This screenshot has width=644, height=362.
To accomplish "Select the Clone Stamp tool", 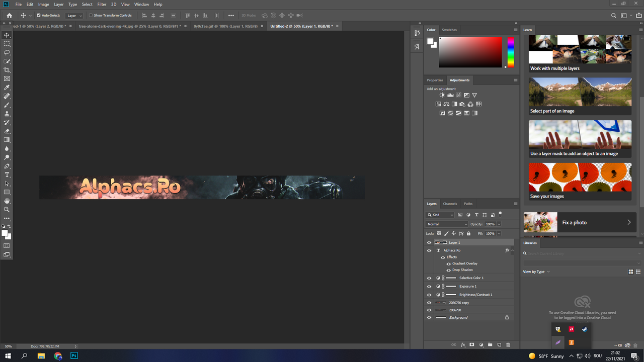I will click(7, 114).
